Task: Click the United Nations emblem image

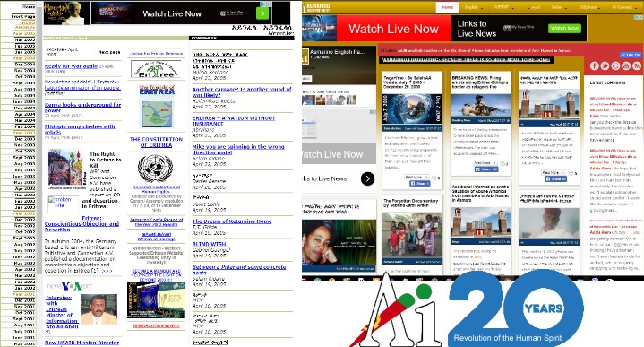Action: click(155, 169)
